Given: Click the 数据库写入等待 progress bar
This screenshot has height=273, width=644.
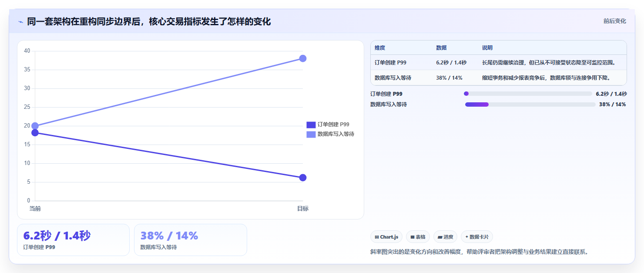Looking at the screenshot, I should [x=530, y=104].
